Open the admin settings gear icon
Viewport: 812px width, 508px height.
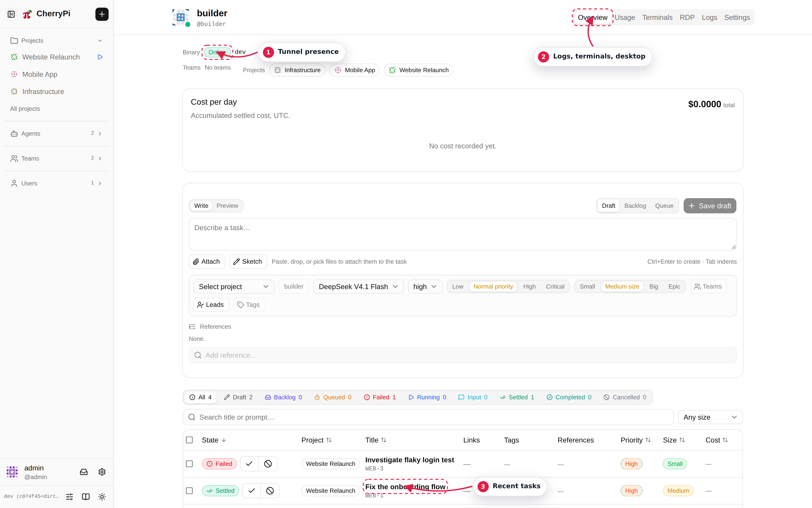102,472
